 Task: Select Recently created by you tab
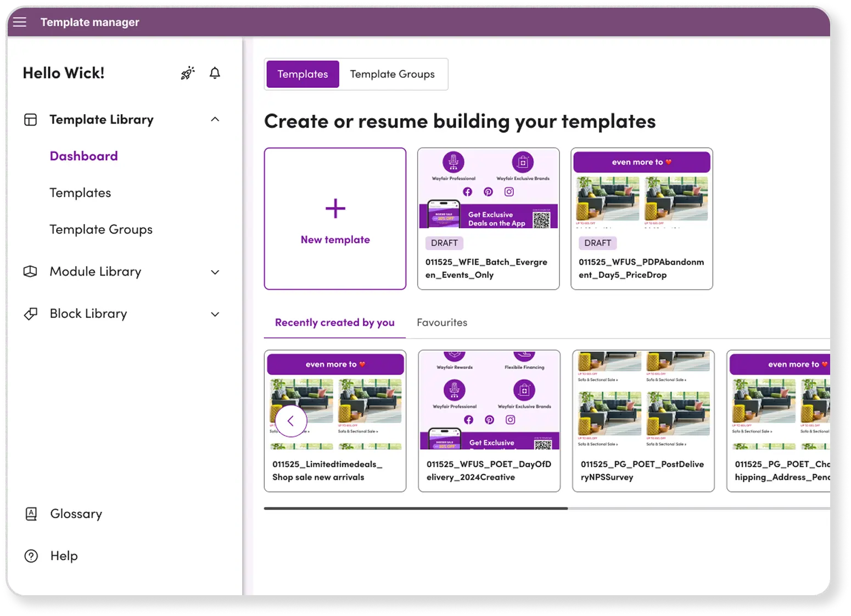334,323
